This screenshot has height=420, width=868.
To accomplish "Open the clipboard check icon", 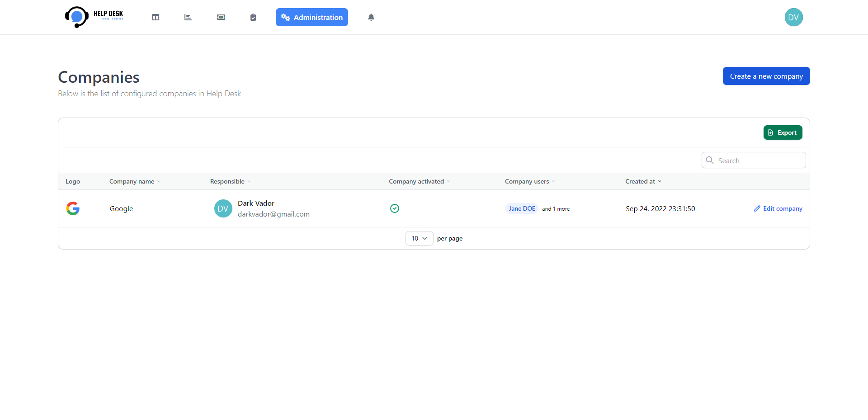I will 253,17.
